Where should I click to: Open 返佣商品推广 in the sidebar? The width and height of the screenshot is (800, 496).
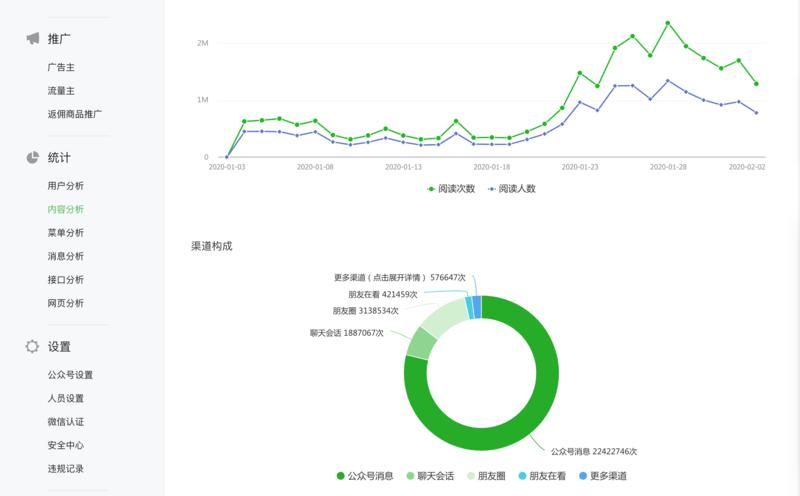click(74, 114)
